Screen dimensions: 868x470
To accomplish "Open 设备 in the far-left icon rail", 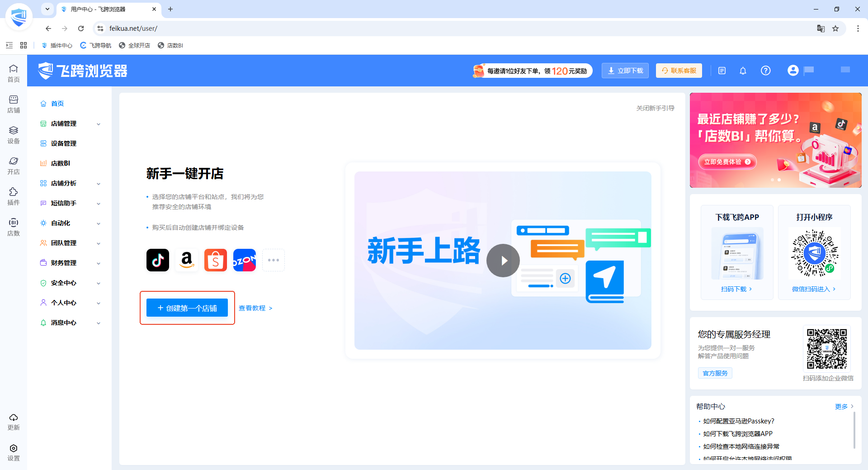I will [x=14, y=135].
